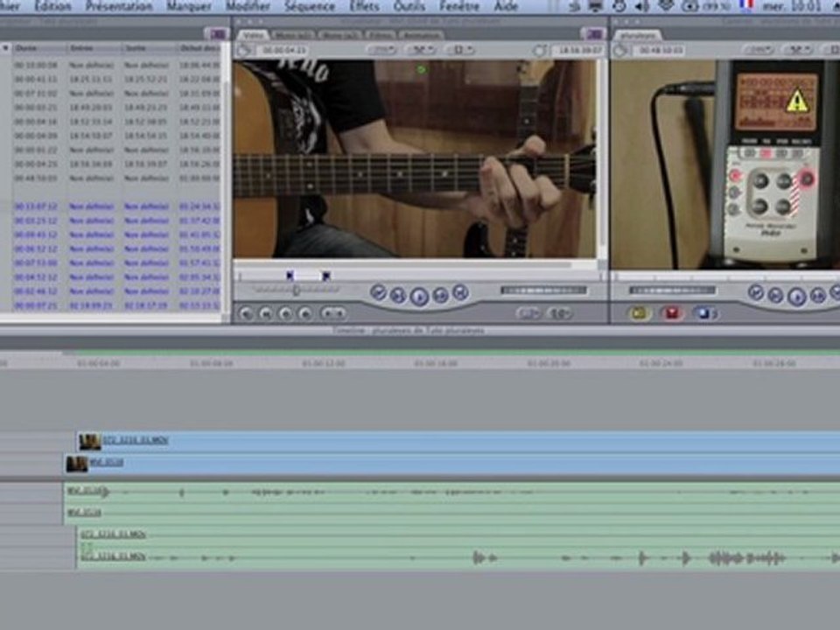Open the Viewer view mode pop-up menu

click(459, 50)
